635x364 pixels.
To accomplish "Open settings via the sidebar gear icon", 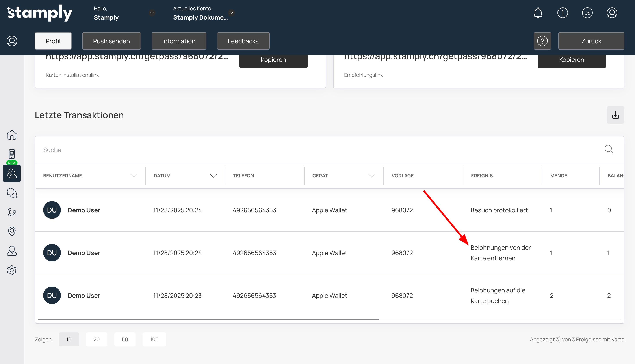I will 12,270.
